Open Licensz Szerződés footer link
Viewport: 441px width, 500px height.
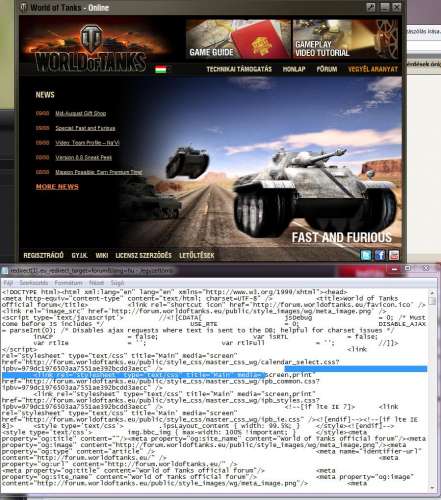coord(143,255)
